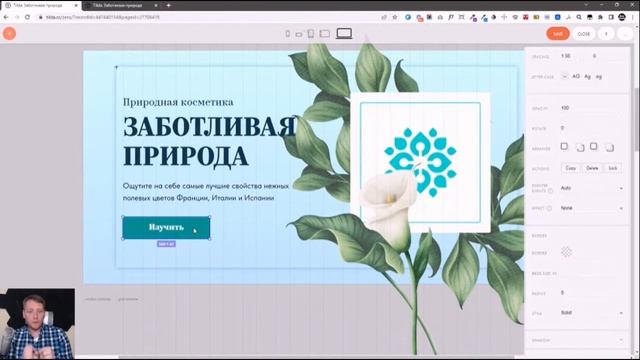Click the magnifier extension icon in the toolbar
This screenshot has height=360, width=640.
[x=579, y=17]
